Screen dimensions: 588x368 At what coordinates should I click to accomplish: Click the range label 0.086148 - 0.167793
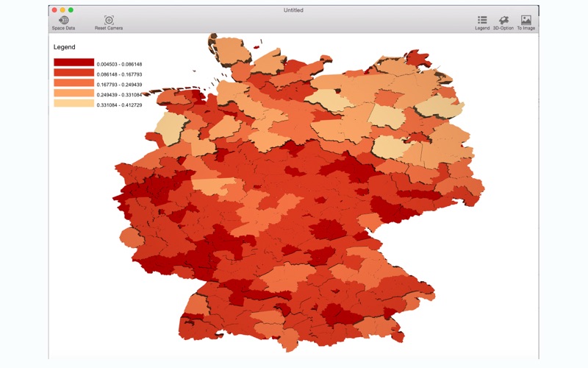(119, 74)
